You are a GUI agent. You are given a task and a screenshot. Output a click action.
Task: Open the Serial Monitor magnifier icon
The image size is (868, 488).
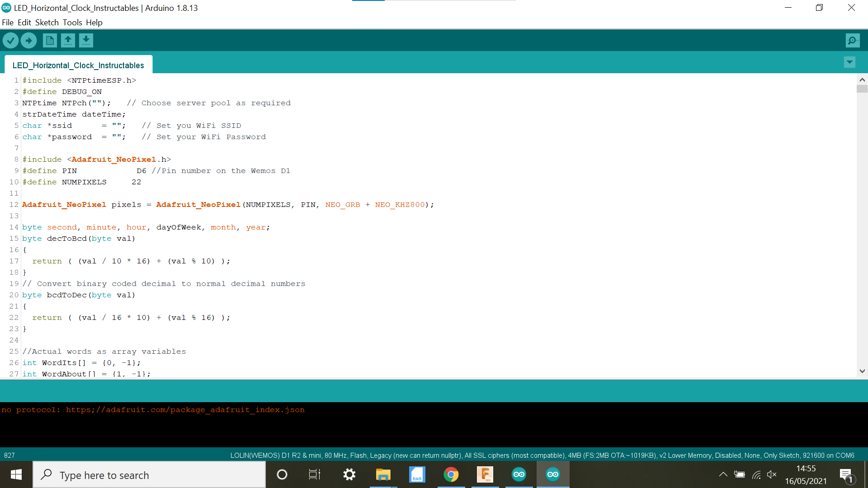click(853, 41)
